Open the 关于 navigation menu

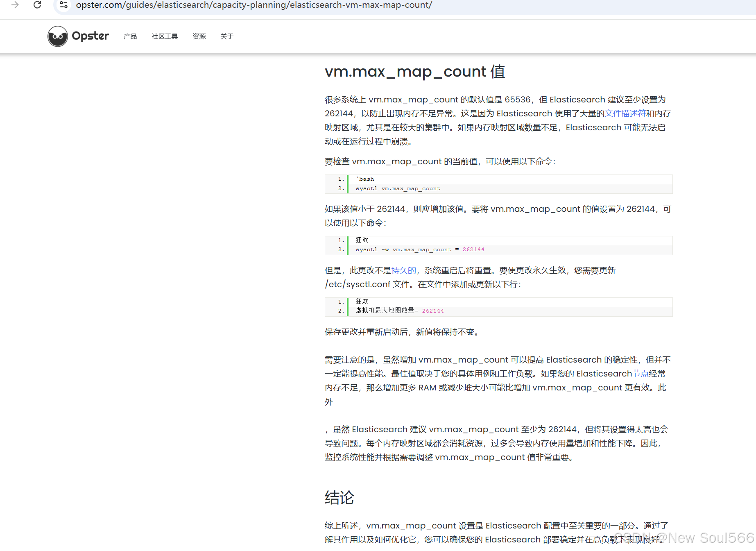(227, 36)
